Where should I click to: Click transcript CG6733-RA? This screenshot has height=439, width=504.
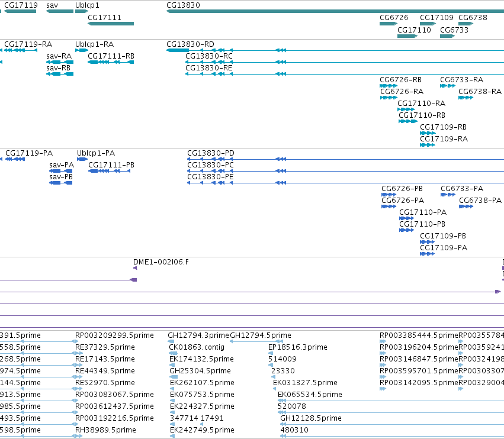tap(461, 80)
